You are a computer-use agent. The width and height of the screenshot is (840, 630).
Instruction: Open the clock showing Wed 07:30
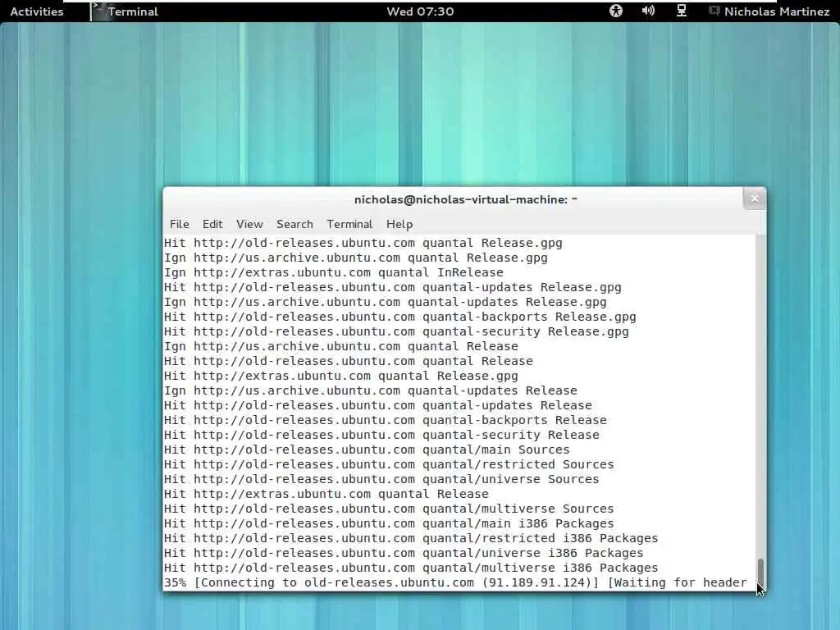[x=420, y=11]
